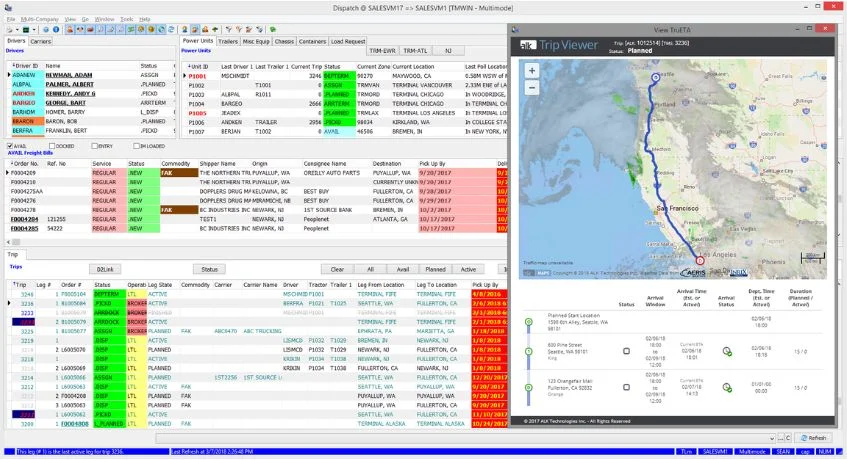The image size is (847, 460).
Task: Open the Tools menu
Action: [126, 19]
